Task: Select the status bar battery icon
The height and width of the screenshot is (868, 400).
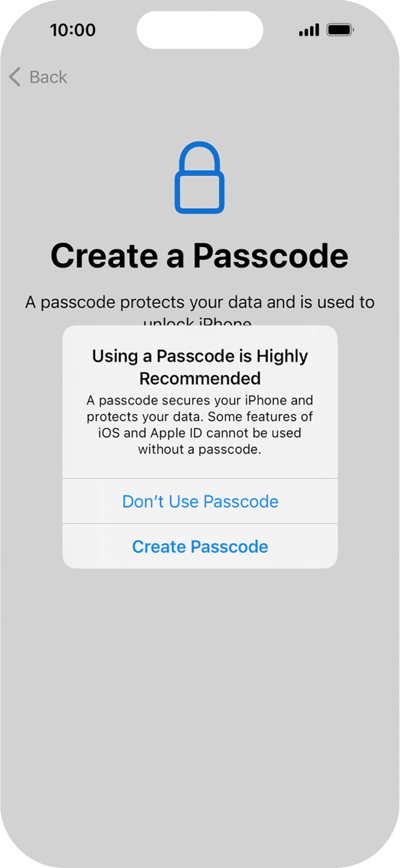Action: 342,28
